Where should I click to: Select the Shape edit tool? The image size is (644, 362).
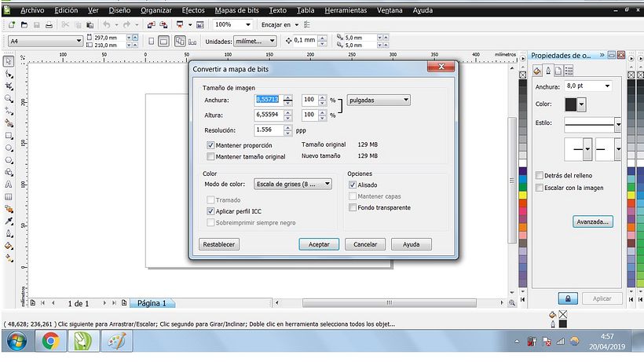pyautogui.click(x=8, y=75)
